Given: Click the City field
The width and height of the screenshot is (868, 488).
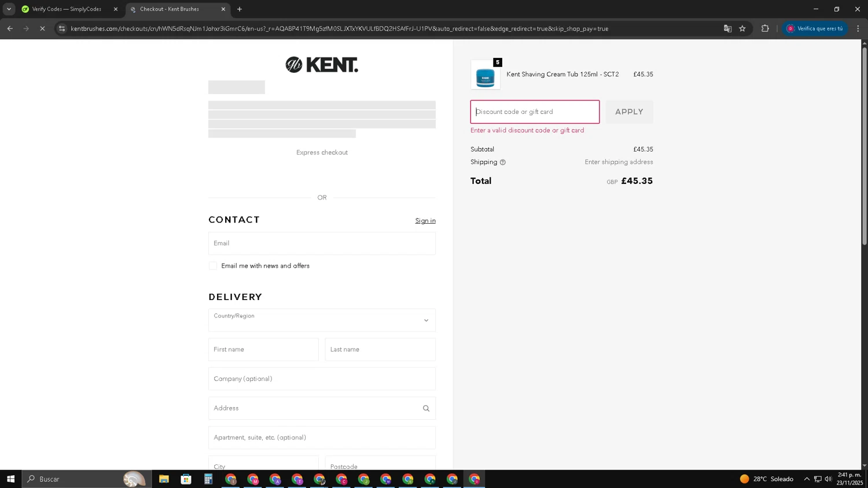Looking at the screenshot, I should tap(263, 463).
